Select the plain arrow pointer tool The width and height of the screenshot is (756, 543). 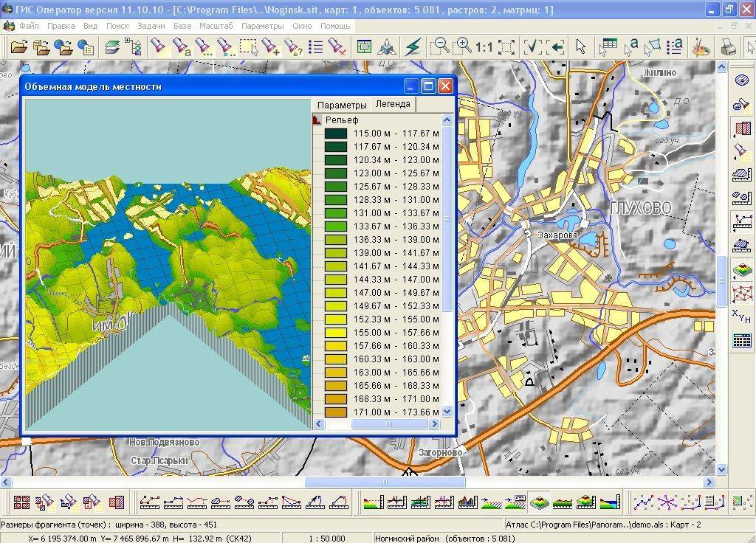click(x=580, y=46)
